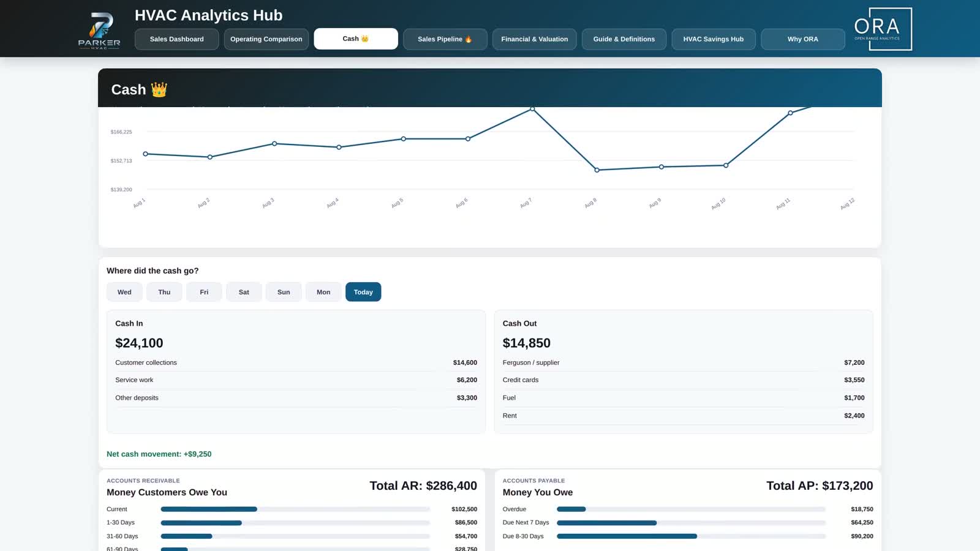Click the Credit cards amount $3,550
The height and width of the screenshot is (551, 980).
(854, 380)
